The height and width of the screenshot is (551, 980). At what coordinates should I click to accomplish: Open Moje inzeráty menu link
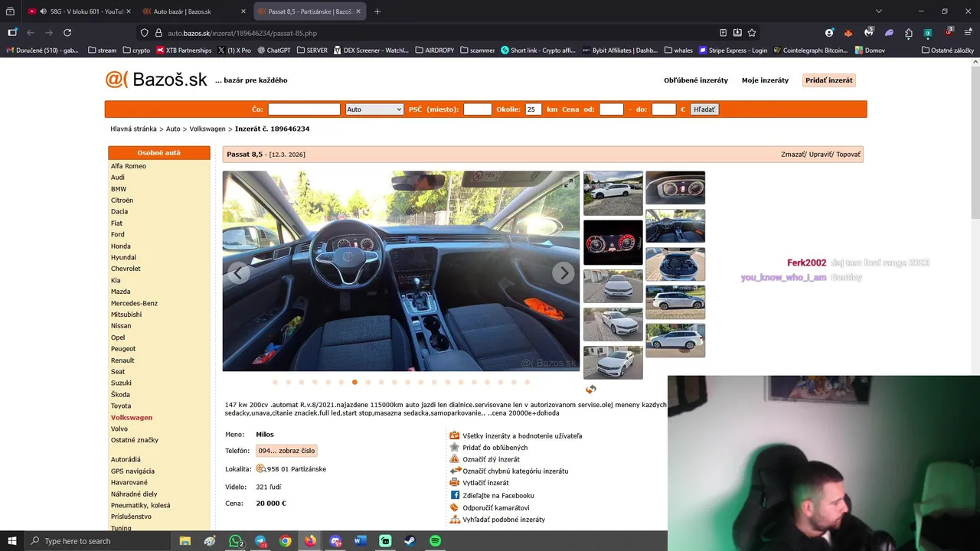tap(765, 80)
